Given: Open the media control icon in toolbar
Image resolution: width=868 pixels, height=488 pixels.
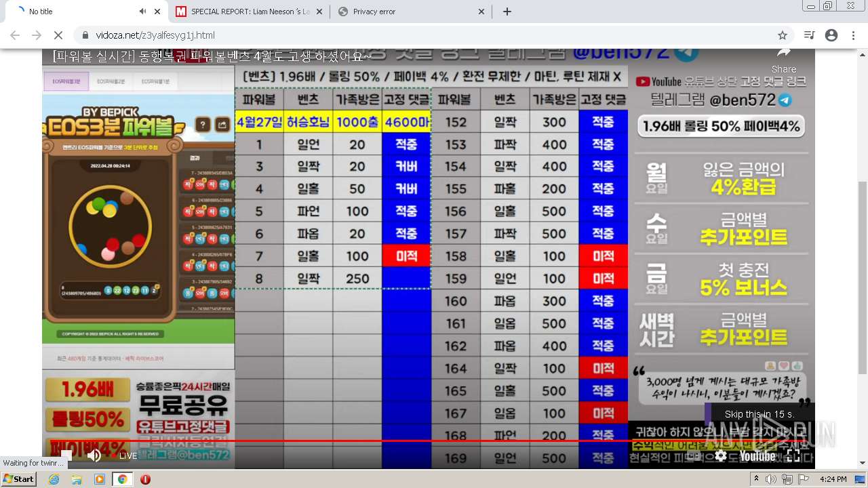Looking at the screenshot, I should [809, 35].
